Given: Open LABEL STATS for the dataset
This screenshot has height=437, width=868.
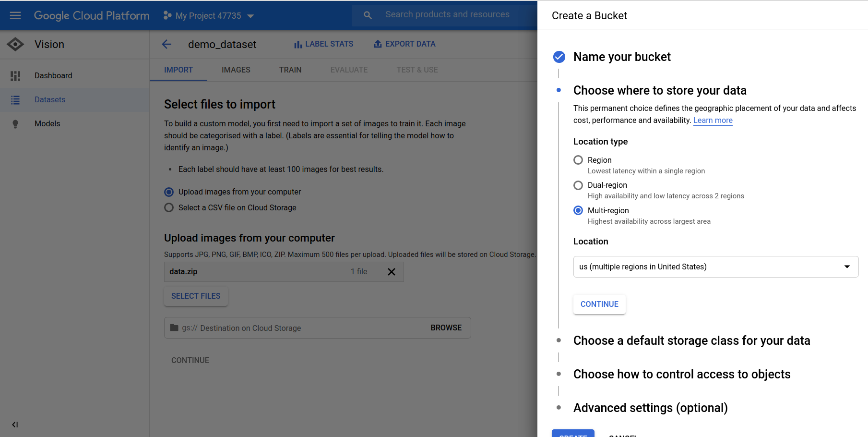Looking at the screenshot, I should pos(323,44).
